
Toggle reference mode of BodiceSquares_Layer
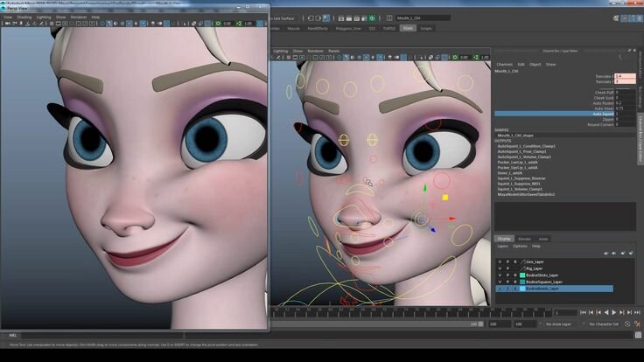click(515, 282)
